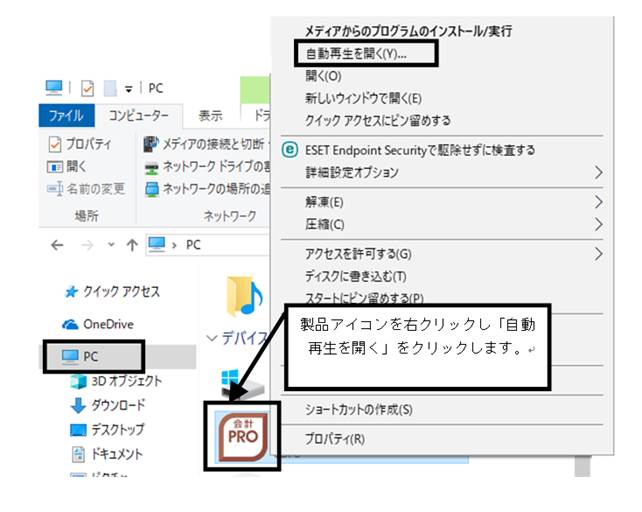The width and height of the screenshot is (642, 512).
Task: Select PC in the navigation pane
Action: coord(79,356)
